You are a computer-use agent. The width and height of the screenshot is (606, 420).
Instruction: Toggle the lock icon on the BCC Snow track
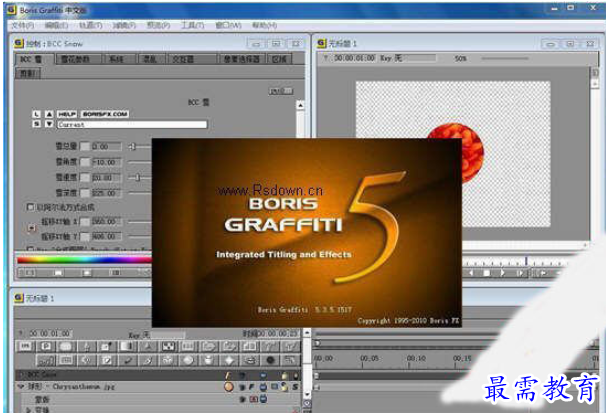pos(285,375)
